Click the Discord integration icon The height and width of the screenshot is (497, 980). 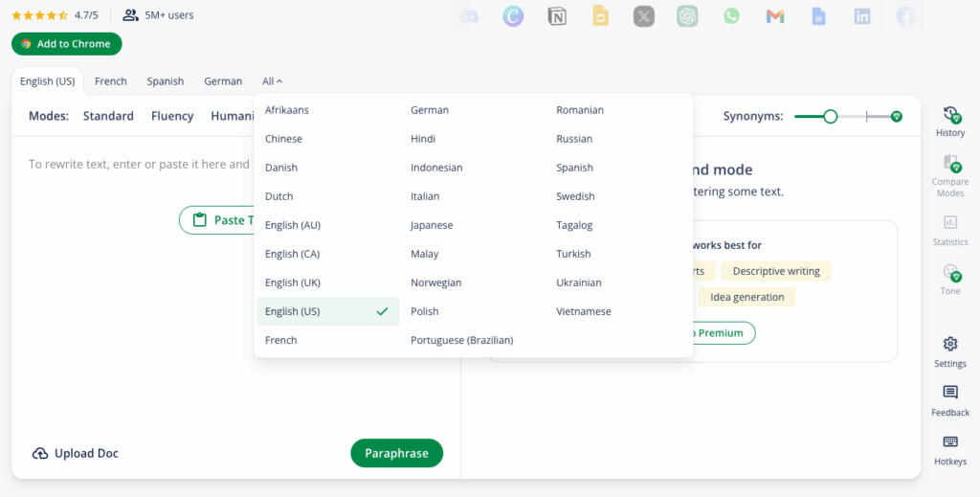coord(469,16)
